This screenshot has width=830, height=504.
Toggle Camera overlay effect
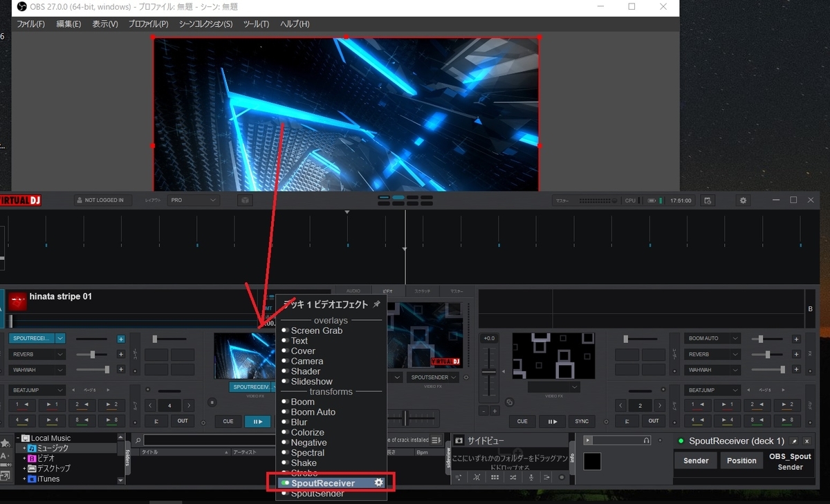click(284, 361)
